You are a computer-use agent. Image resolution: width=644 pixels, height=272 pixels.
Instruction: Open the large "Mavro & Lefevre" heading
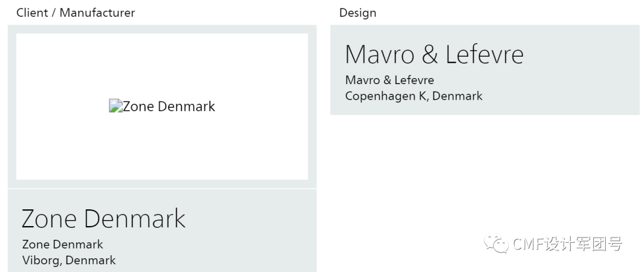pos(434,55)
